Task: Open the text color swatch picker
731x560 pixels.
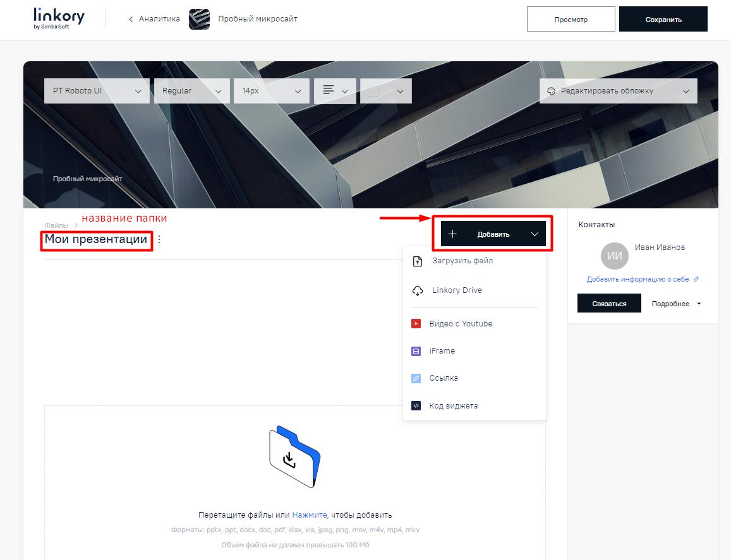Action: [385, 91]
